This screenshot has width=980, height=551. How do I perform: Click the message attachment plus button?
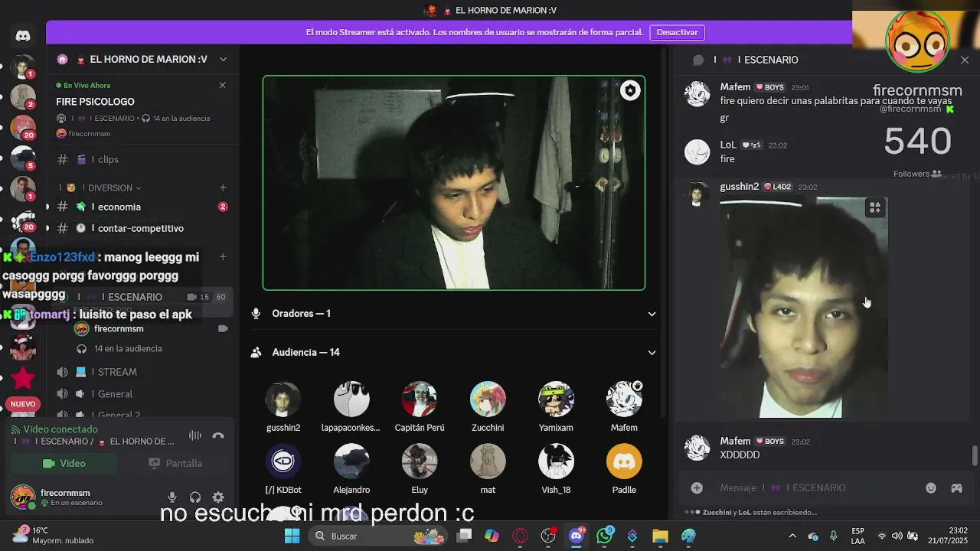(697, 487)
